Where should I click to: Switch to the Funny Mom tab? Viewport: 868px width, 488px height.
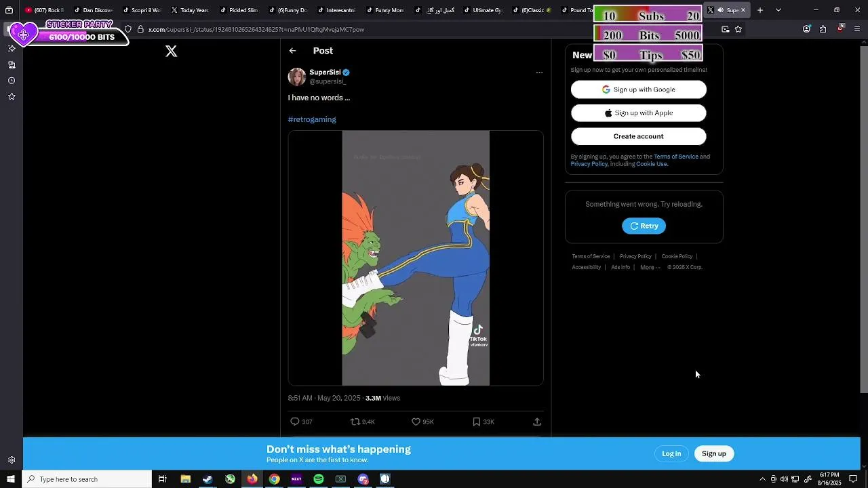tap(385, 10)
